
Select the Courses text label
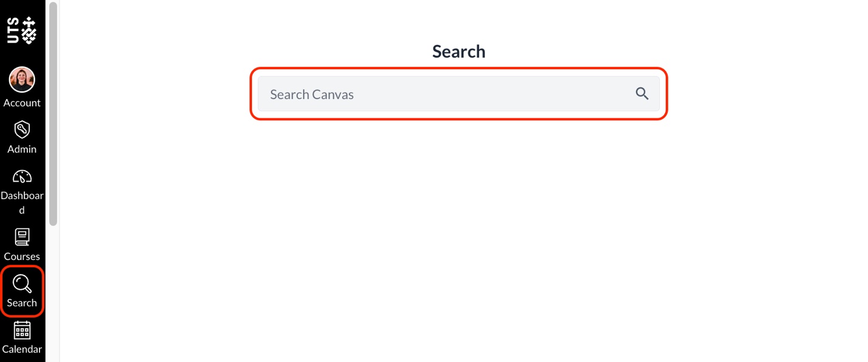coord(22,256)
